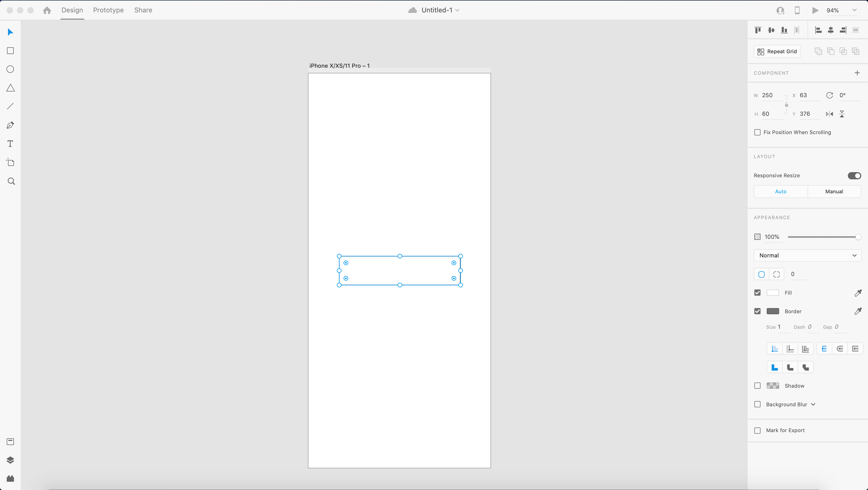Image resolution: width=868 pixels, height=490 pixels.
Task: Open the Layers panel
Action: tap(10, 460)
